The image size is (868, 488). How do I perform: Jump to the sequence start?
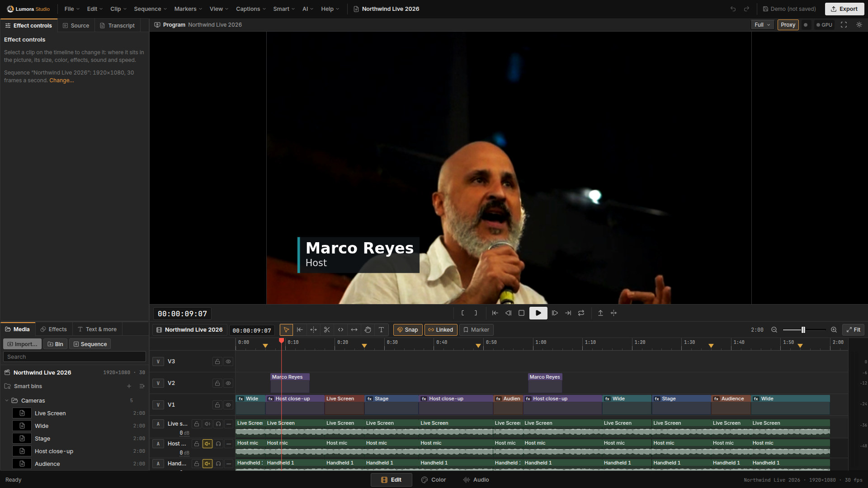[x=495, y=313]
